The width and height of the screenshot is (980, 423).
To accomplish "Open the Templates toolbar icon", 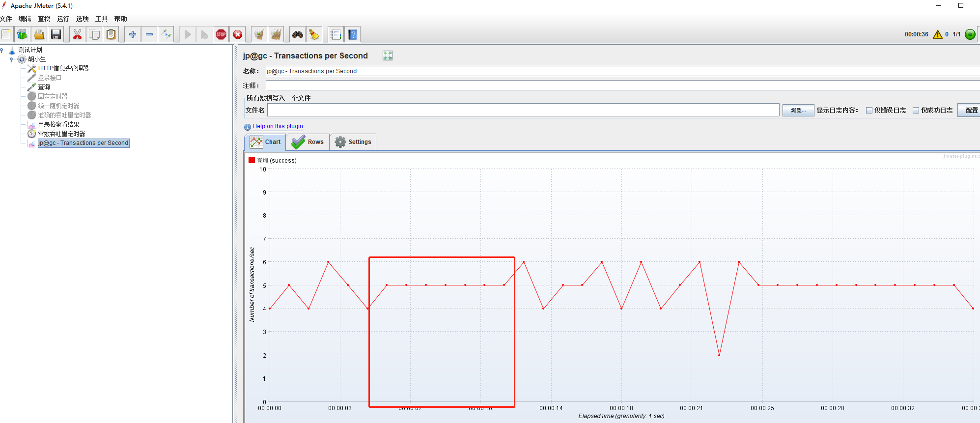I will point(23,34).
